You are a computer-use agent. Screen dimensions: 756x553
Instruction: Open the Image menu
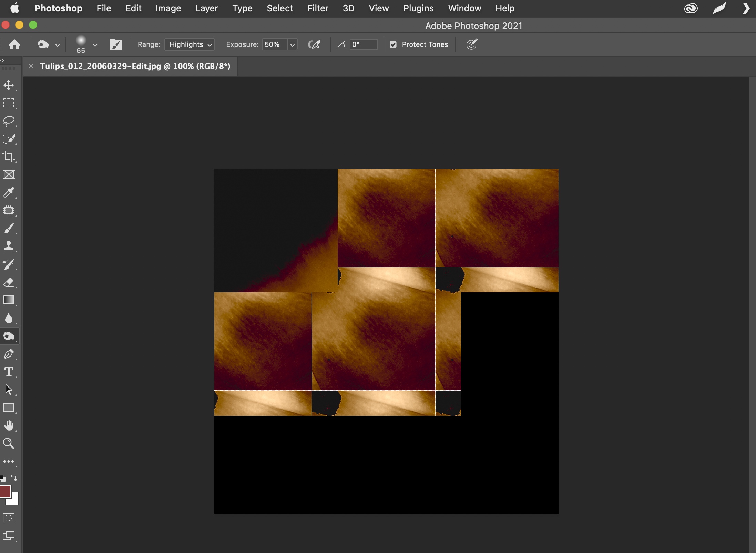point(168,8)
